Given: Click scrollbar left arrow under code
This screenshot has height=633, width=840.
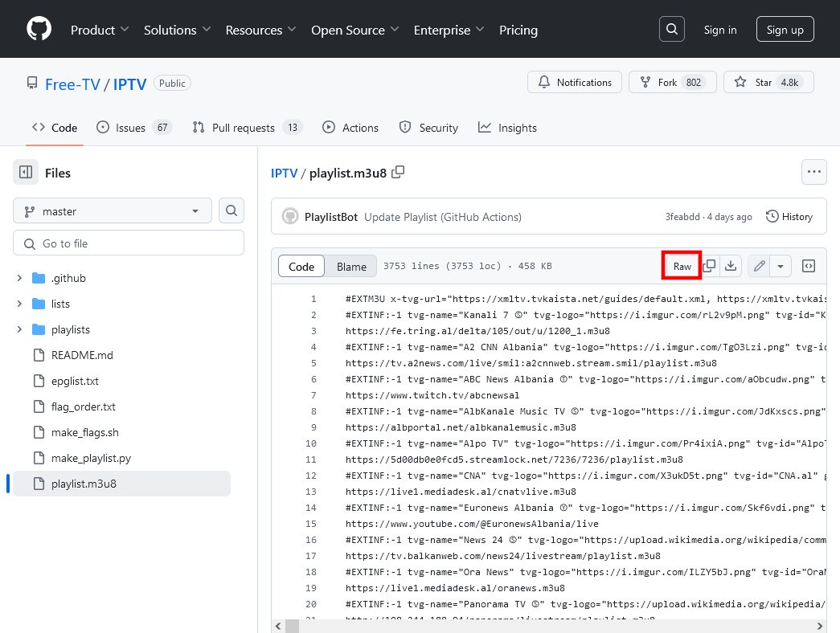Looking at the screenshot, I should tap(278, 626).
